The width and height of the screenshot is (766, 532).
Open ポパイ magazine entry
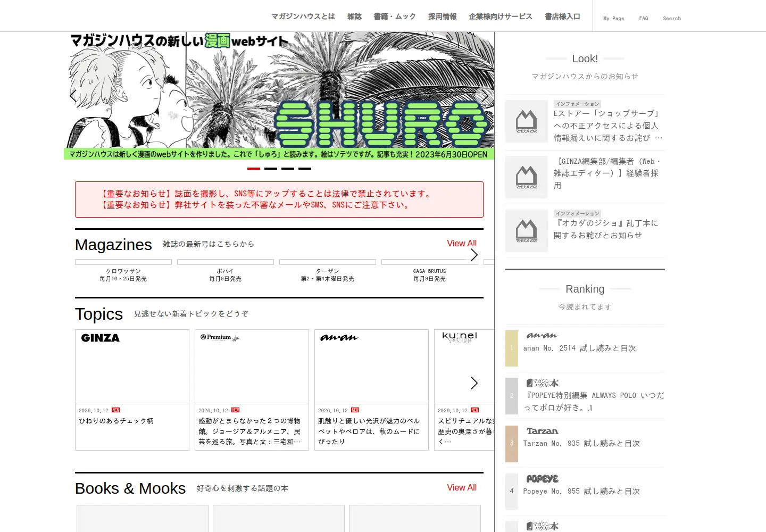coord(226,271)
